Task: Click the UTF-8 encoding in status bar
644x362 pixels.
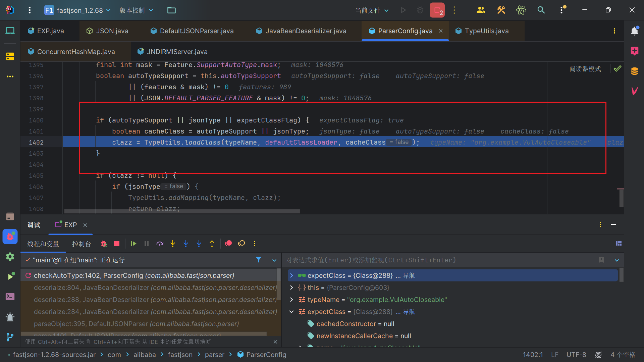Action: [576, 355]
